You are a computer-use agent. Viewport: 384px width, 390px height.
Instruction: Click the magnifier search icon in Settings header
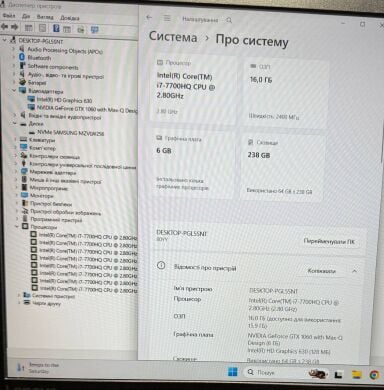coord(229,20)
